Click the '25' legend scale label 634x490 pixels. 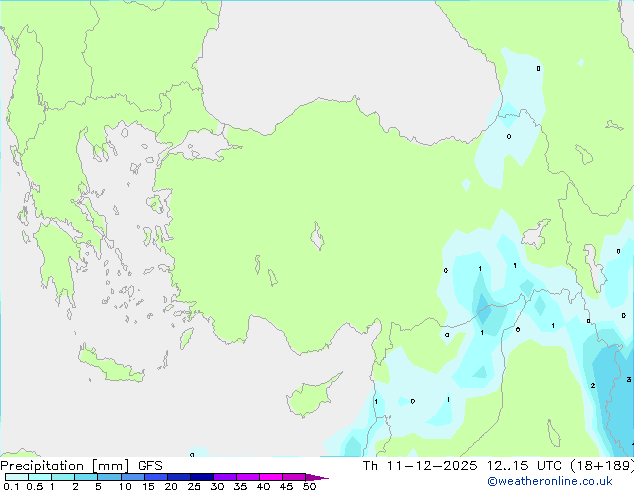pyautogui.click(x=194, y=486)
